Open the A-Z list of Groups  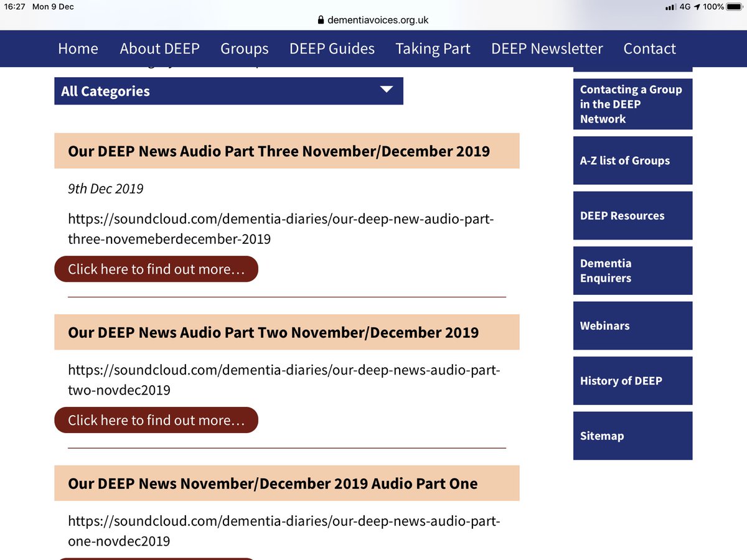pyautogui.click(x=632, y=161)
